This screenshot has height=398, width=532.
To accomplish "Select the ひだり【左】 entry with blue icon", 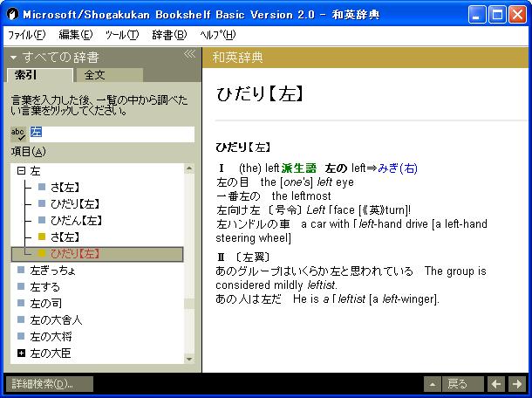I will [75, 204].
